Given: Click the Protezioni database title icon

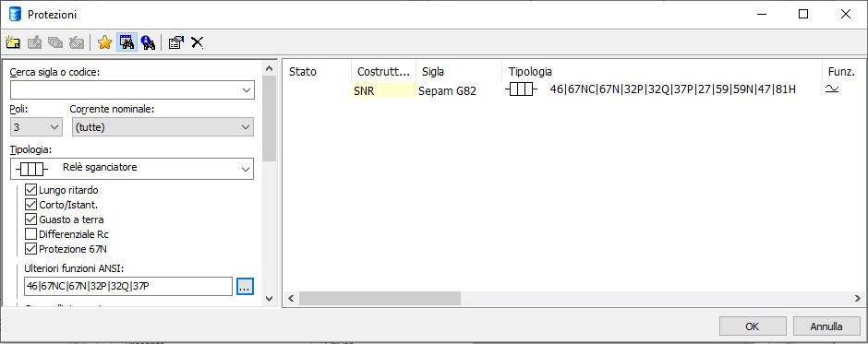Looking at the screenshot, I should [x=15, y=15].
